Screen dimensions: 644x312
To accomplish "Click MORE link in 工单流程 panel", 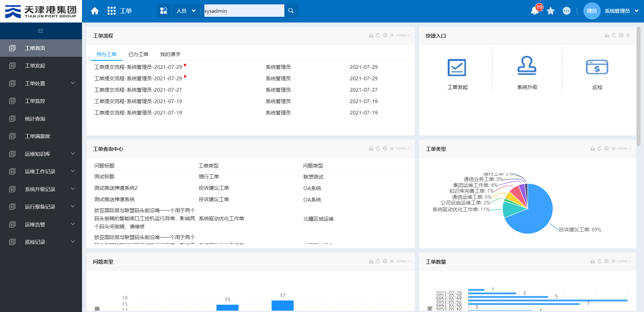I will [x=403, y=35].
